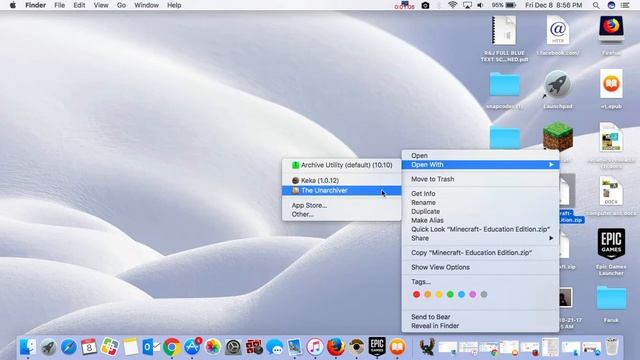Open System Preferences gear in dock

[233, 347]
